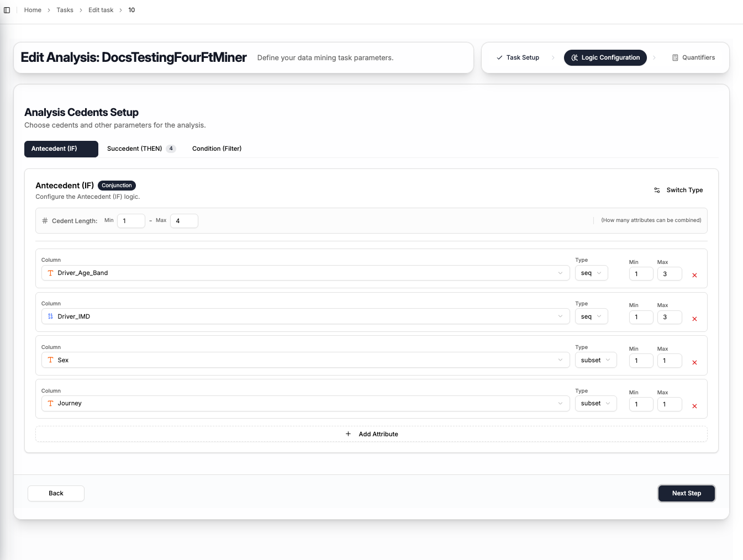This screenshot has width=743, height=560.
Task: Remove the Sex attribute with red X
Action: click(694, 362)
